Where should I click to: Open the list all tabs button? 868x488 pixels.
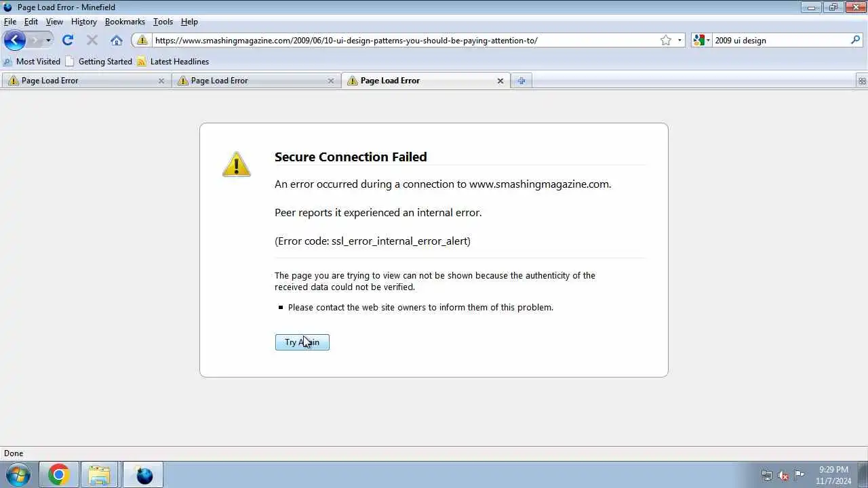(862, 81)
